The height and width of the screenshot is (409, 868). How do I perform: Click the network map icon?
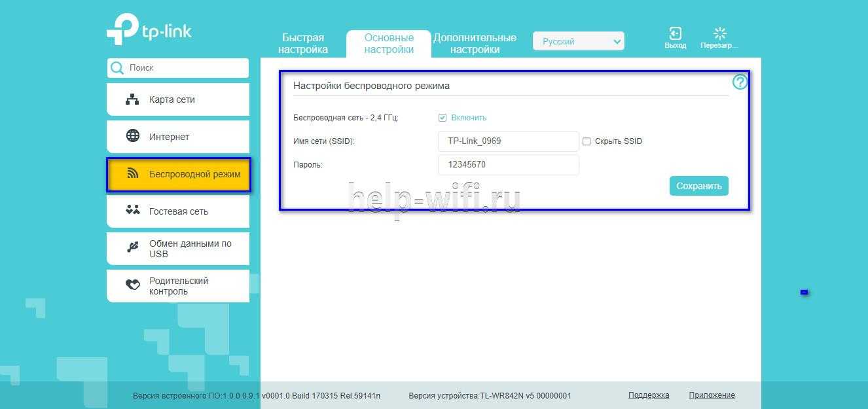[132, 99]
